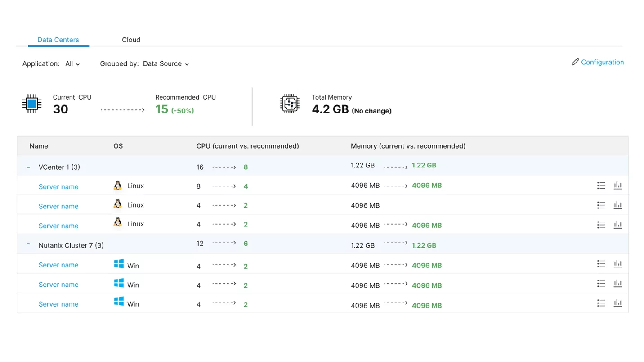
Task: Switch to the Data Centers tab
Action: click(58, 40)
